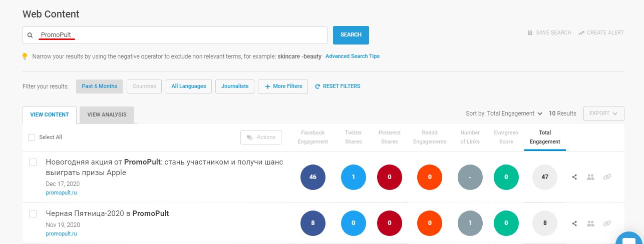Sort by Number of Links column
Screen dimensions: 644x244
pyautogui.click(x=470, y=137)
